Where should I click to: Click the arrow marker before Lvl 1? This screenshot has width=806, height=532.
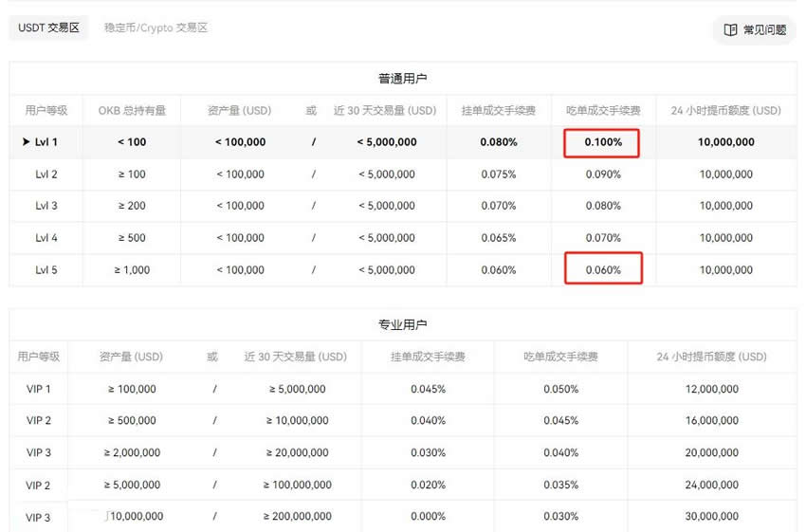(x=26, y=142)
